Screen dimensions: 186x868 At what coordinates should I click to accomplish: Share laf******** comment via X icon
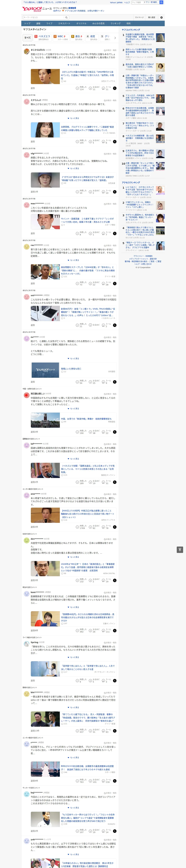click(114, 482)
